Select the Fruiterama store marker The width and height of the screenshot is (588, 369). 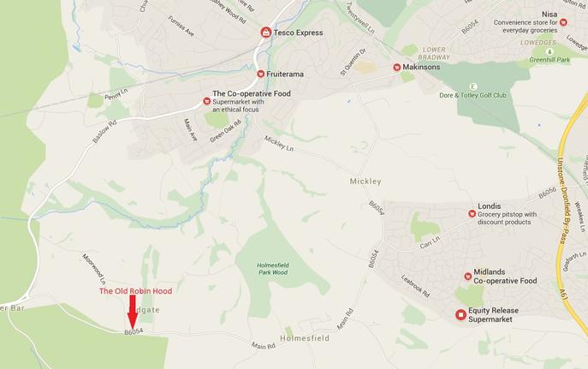(261, 74)
